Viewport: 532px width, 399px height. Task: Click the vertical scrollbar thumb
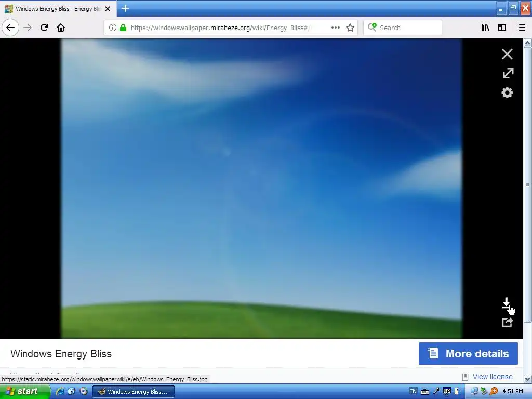coord(527,185)
